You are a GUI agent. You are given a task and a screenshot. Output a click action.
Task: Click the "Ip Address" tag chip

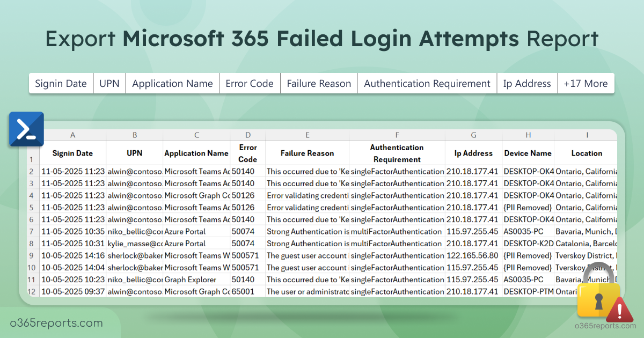click(x=527, y=84)
